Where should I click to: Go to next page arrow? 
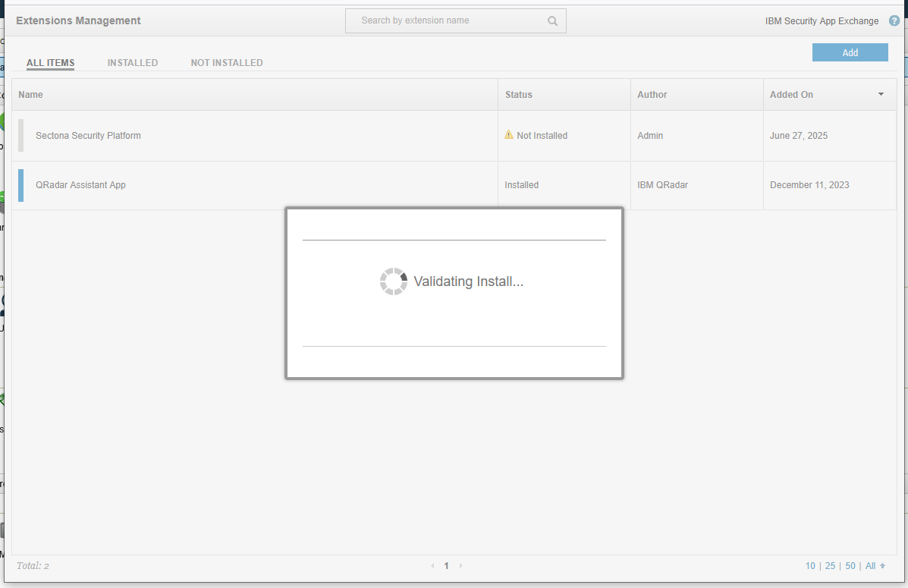(x=460, y=566)
